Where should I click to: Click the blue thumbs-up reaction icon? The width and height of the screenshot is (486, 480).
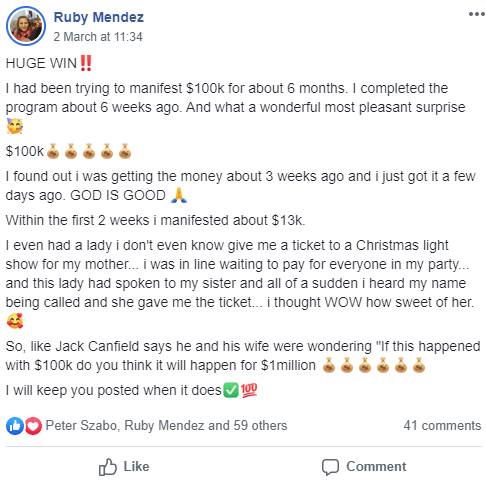[15, 426]
